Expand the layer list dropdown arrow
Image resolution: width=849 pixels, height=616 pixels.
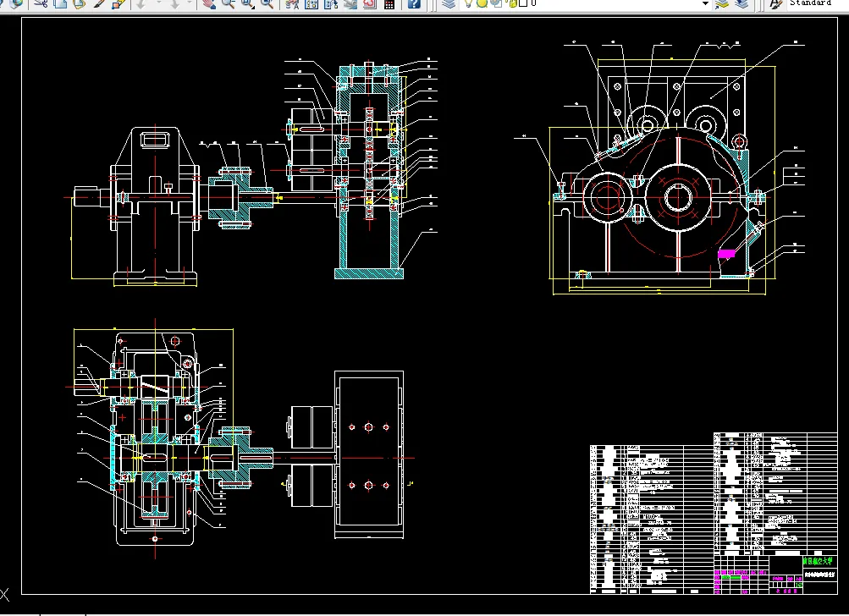pyautogui.click(x=705, y=3)
